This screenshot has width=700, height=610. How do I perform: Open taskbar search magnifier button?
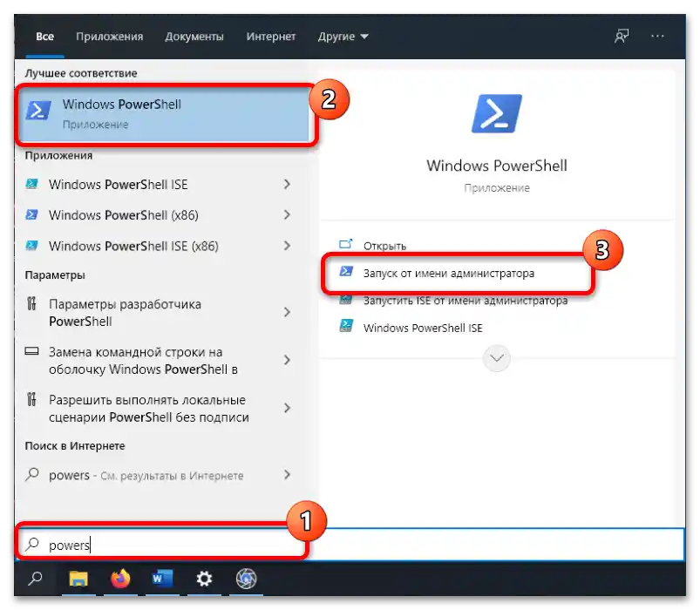(x=35, y=579)
